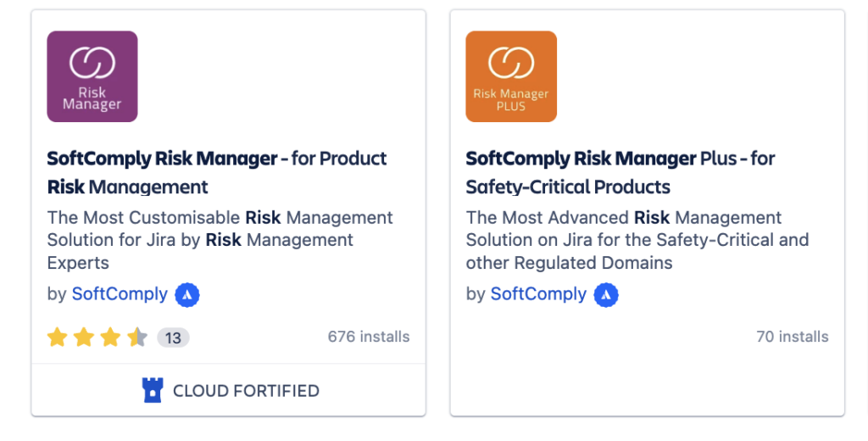Click the first yellow rating star
The image size is (868, 441).
57,337
